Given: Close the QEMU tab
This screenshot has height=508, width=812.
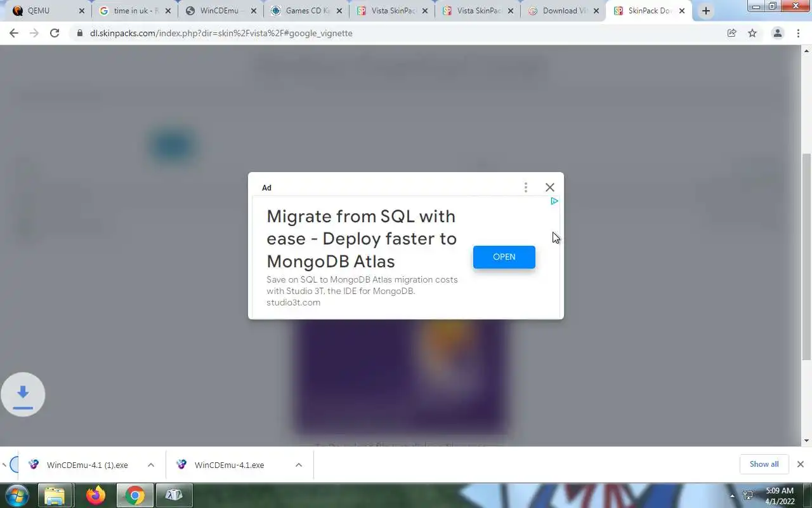Looking at the screenshot, I should [81, 11].
